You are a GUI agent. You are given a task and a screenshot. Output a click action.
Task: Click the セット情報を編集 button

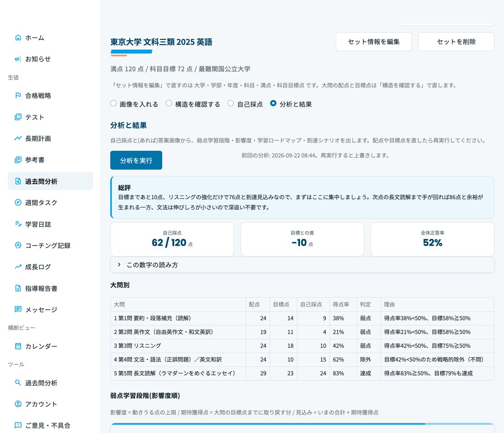374,42
